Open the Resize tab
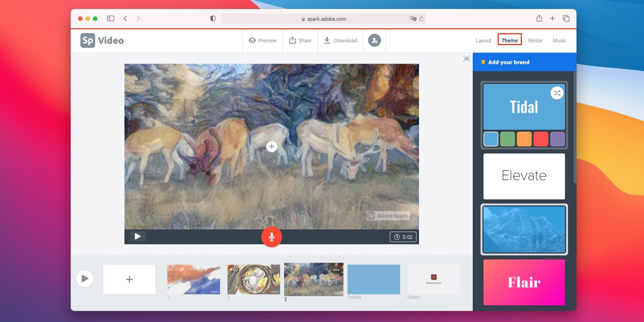This screenshot has height=322, width=644. pos(535,41)
